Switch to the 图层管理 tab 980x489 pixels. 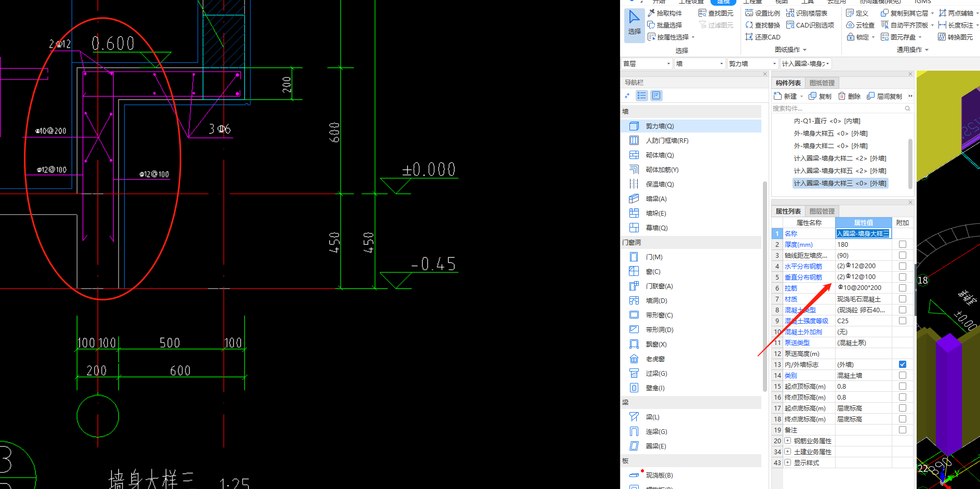(x=822, y=211)
